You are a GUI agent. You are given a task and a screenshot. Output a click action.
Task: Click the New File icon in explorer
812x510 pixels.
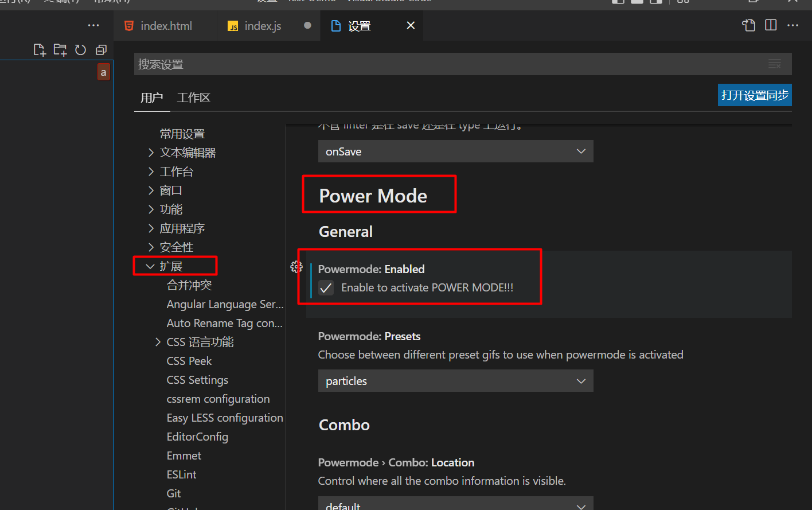click(40, 50)
